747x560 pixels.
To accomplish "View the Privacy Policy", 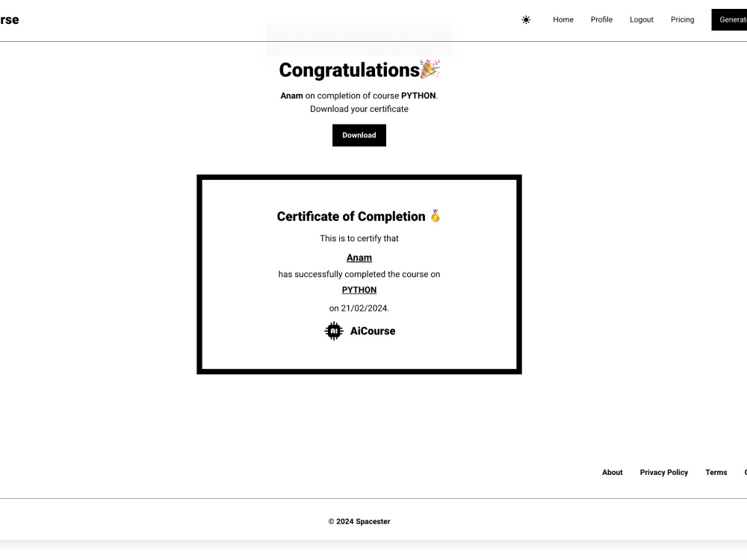I will [664, 472].
